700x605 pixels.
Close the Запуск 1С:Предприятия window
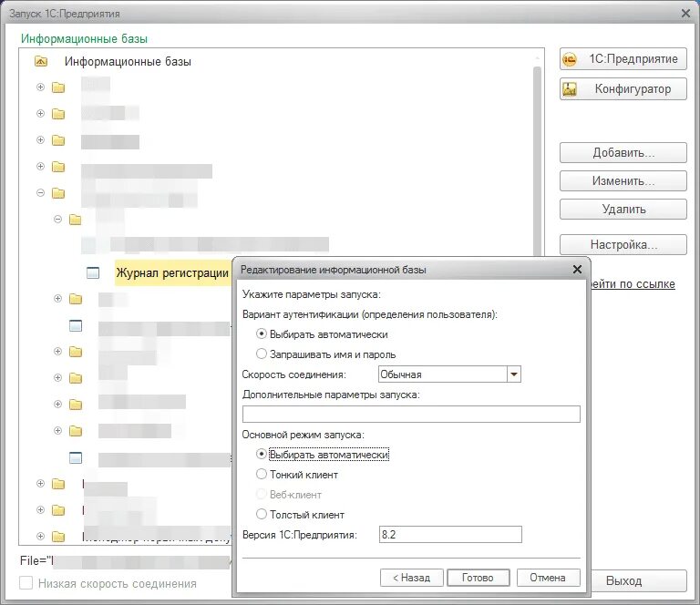pos(686,14)
